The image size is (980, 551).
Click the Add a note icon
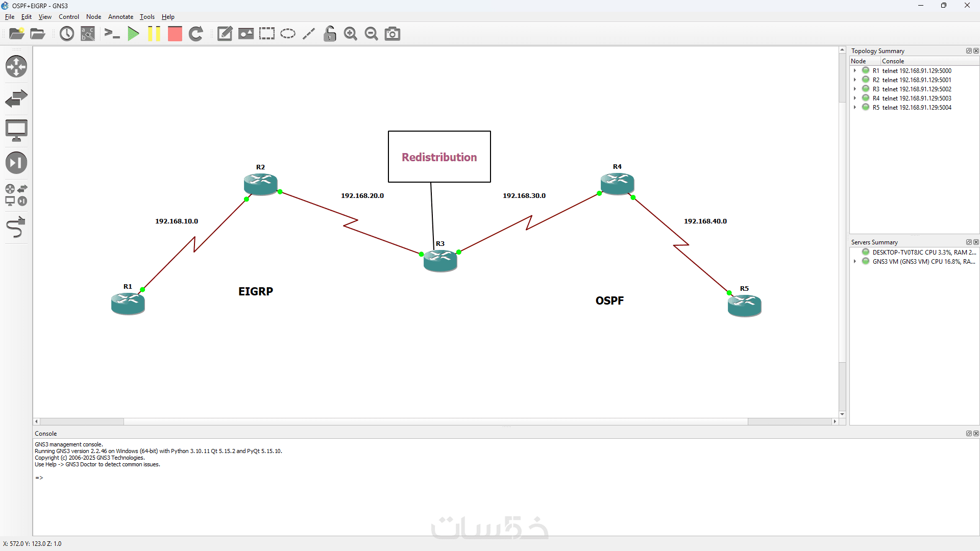(225, 34)
